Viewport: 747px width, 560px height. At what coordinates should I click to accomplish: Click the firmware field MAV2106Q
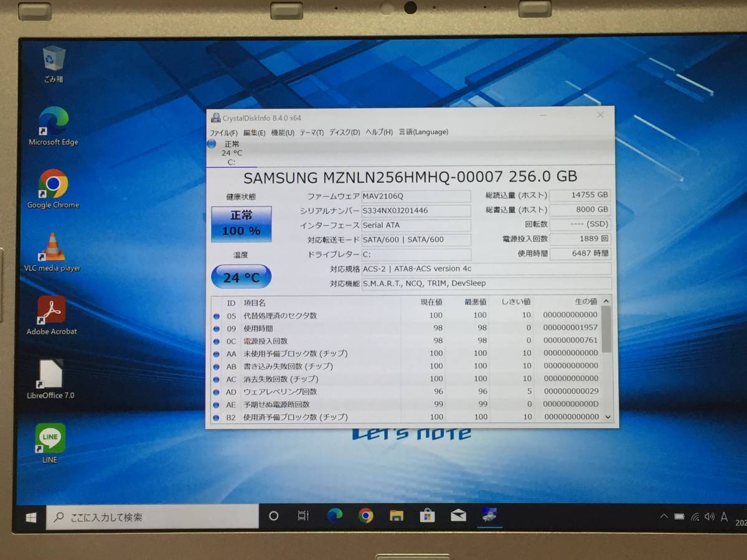[x=416, y=196]
